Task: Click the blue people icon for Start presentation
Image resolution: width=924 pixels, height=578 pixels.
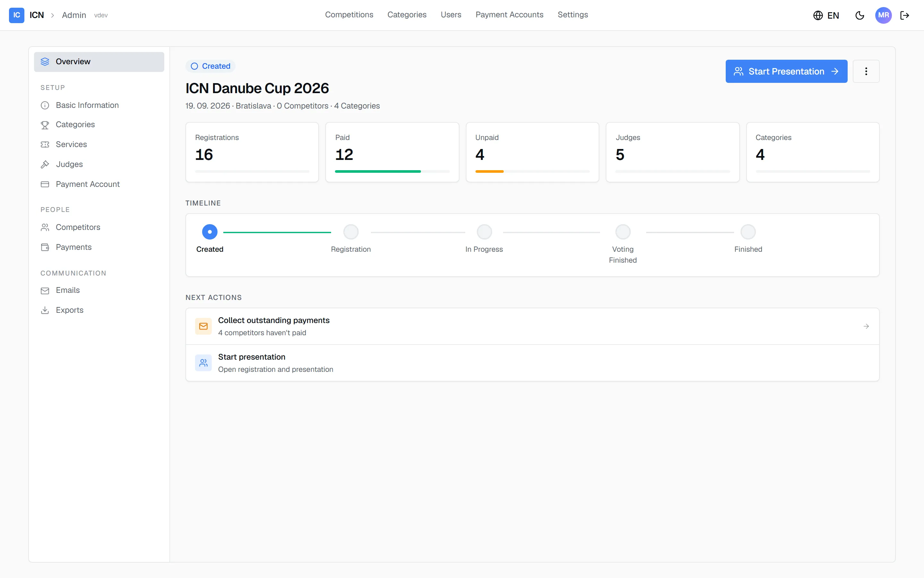Action: tap(203, 363)
